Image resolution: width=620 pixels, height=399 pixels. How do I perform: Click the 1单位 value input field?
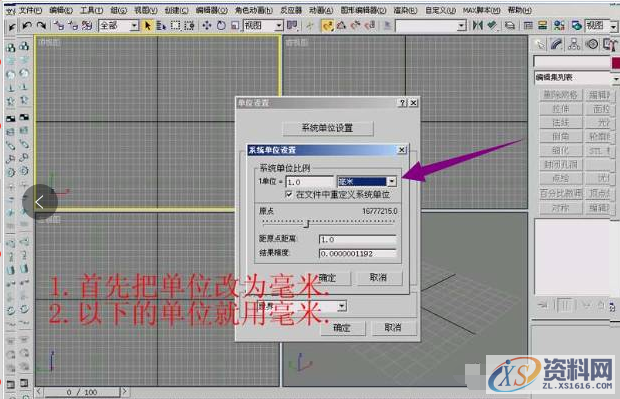pos(309,182)
